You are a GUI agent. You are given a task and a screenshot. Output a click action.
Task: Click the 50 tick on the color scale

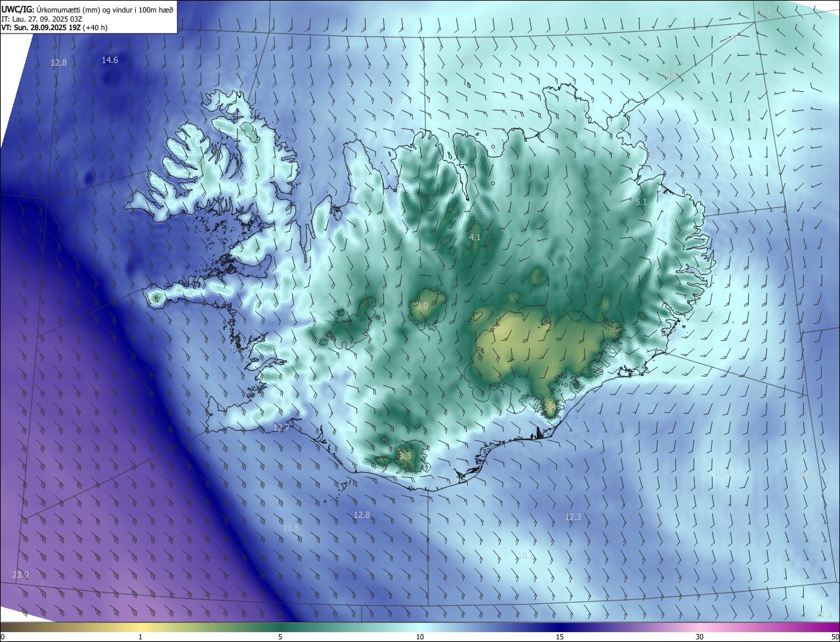(835, 637)
